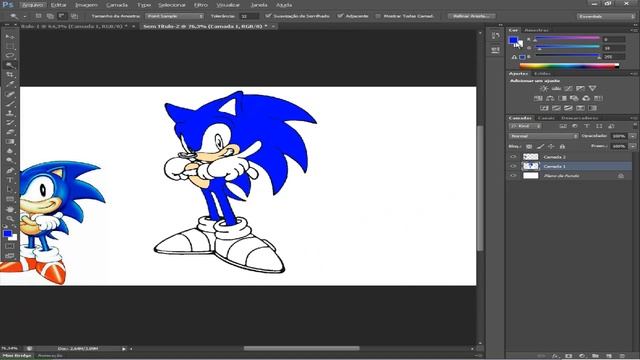Open the Opacidade slider arrow
Viewport: 640px width, 360px height.
point(633,136)
